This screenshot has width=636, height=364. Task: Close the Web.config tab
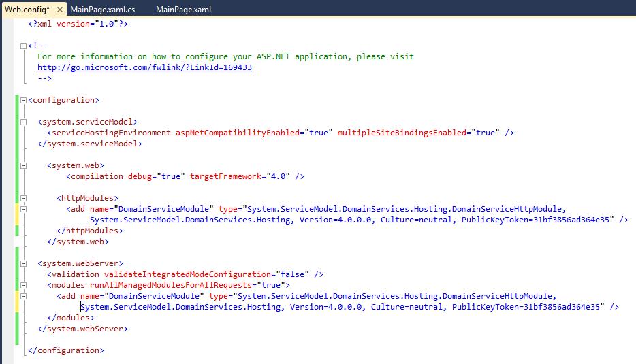pos(60,8)
